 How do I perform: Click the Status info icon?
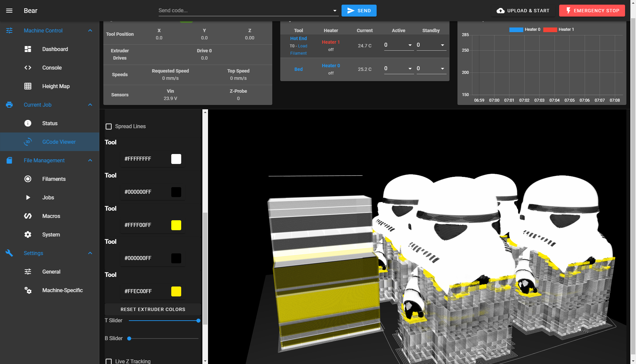28,123
